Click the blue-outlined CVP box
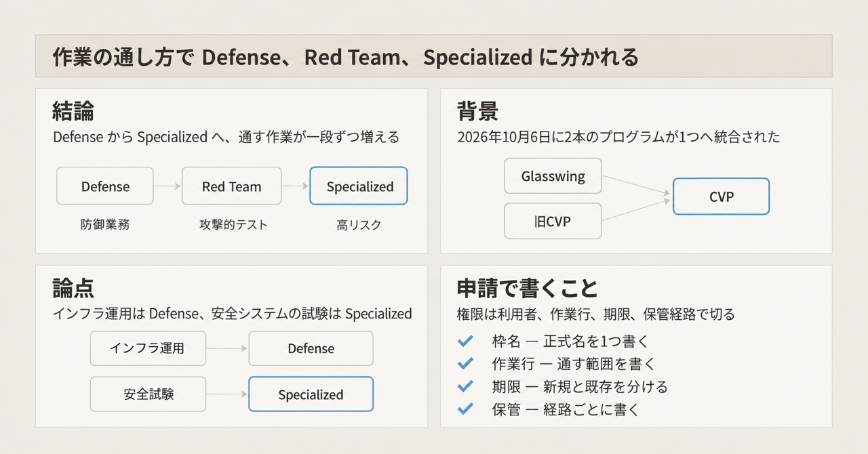 pos(721,197)
